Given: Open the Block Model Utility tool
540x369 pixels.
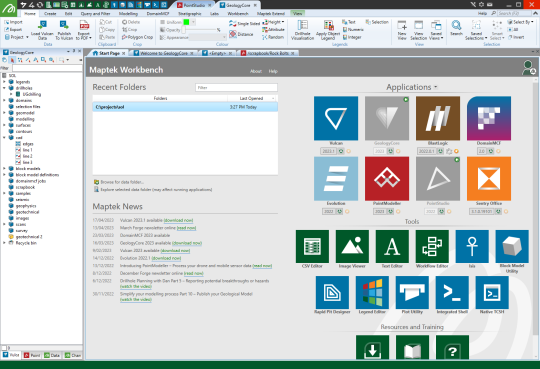Looking at the screenshot, I should coord(512,246).
